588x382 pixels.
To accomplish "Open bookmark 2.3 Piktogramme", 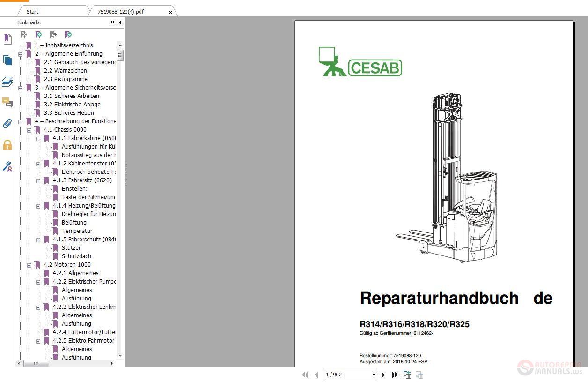I will click(66, 79).
